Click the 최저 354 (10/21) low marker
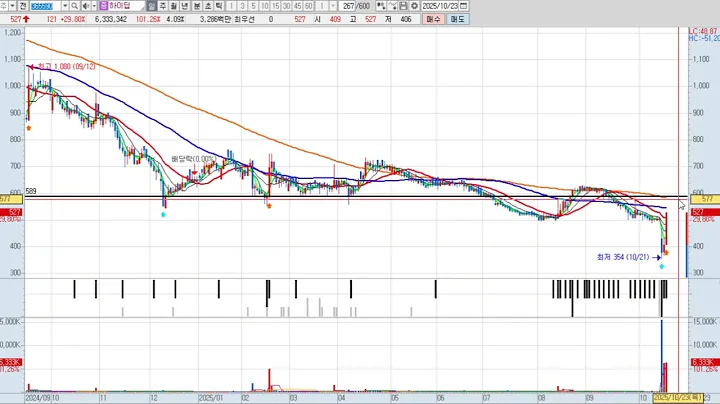 pos(623,257)
